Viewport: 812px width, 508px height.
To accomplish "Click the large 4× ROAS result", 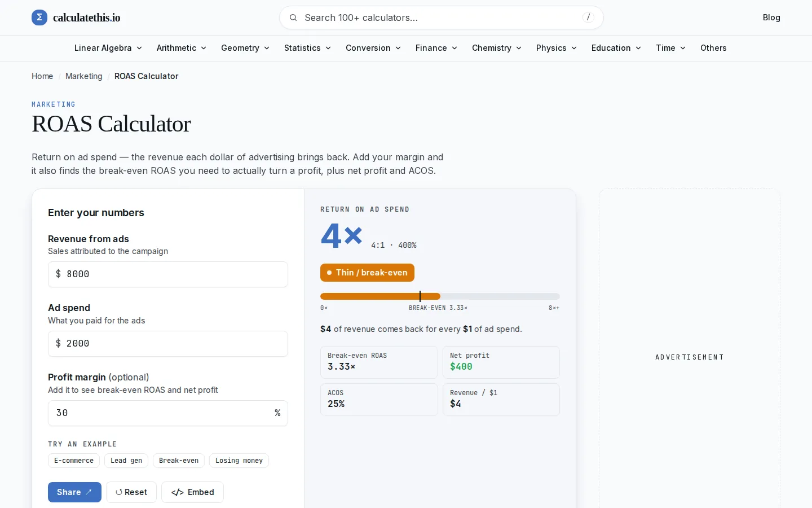I will tap(341, 235).
